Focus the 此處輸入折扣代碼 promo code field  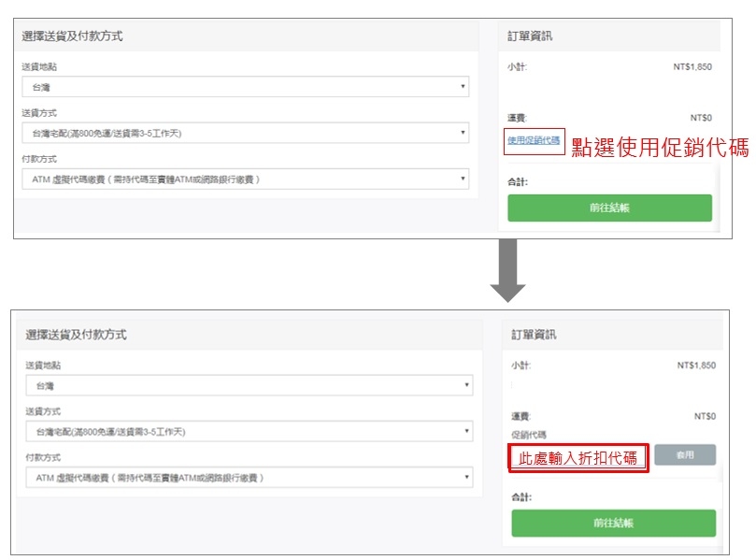pos(578,458)
